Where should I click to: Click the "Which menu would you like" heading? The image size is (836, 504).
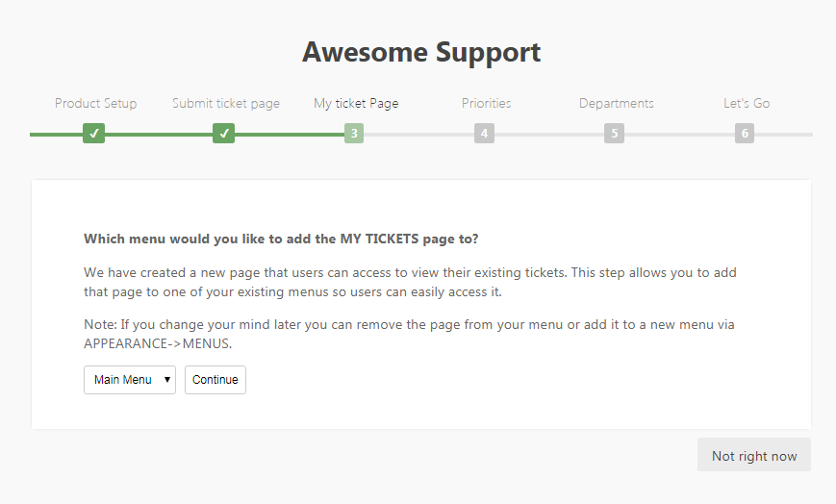(281, 239)
